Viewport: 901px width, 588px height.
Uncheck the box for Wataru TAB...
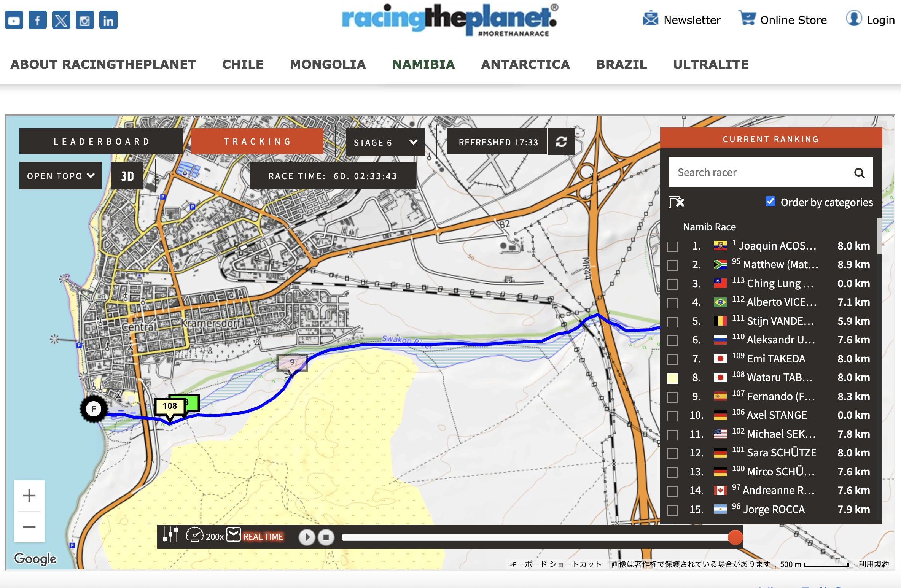(x=672, y=378)
